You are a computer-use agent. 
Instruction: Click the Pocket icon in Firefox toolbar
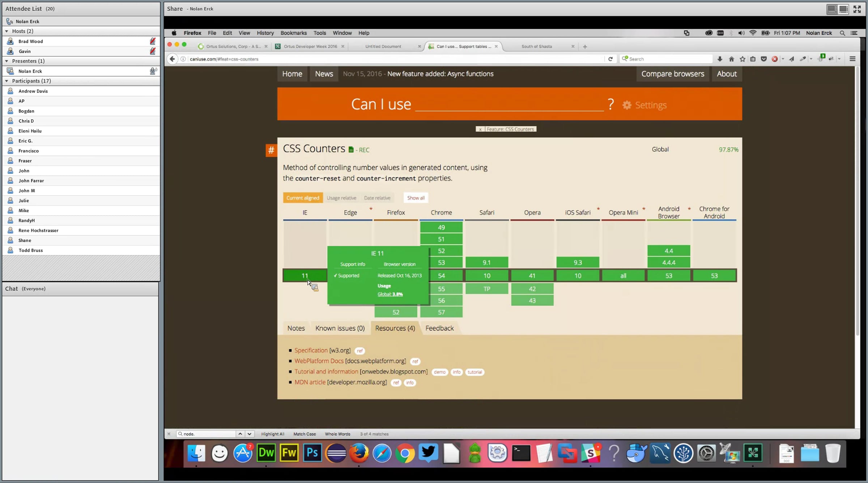click(763, 59)
